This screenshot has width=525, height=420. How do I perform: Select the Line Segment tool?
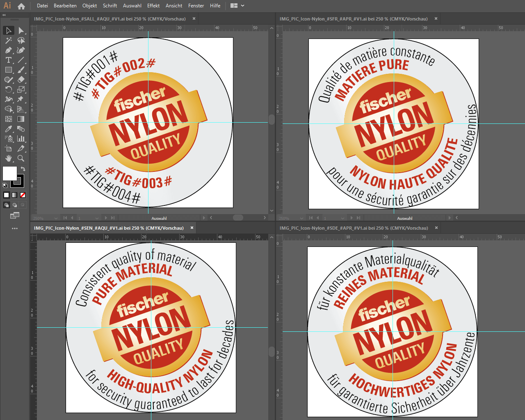point(21,60)
